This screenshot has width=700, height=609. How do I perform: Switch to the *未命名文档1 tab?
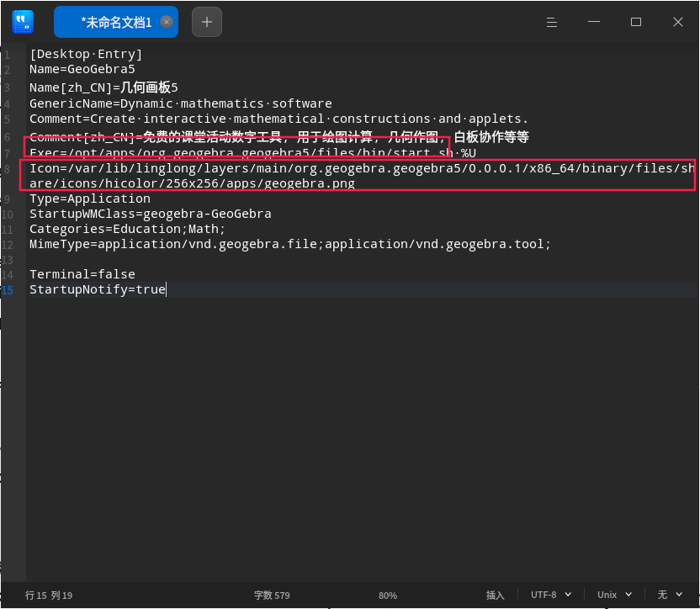point(116,22)
